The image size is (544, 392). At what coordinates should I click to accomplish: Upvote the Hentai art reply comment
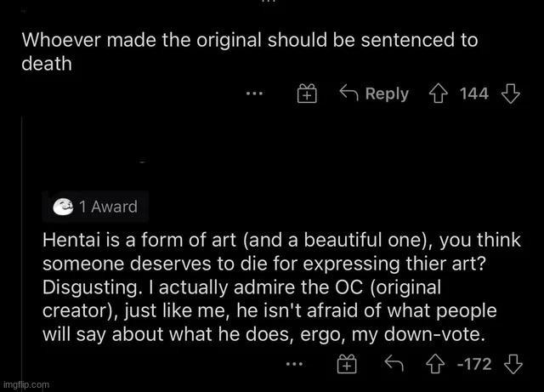pyautogui.click(x=438, y=364)
